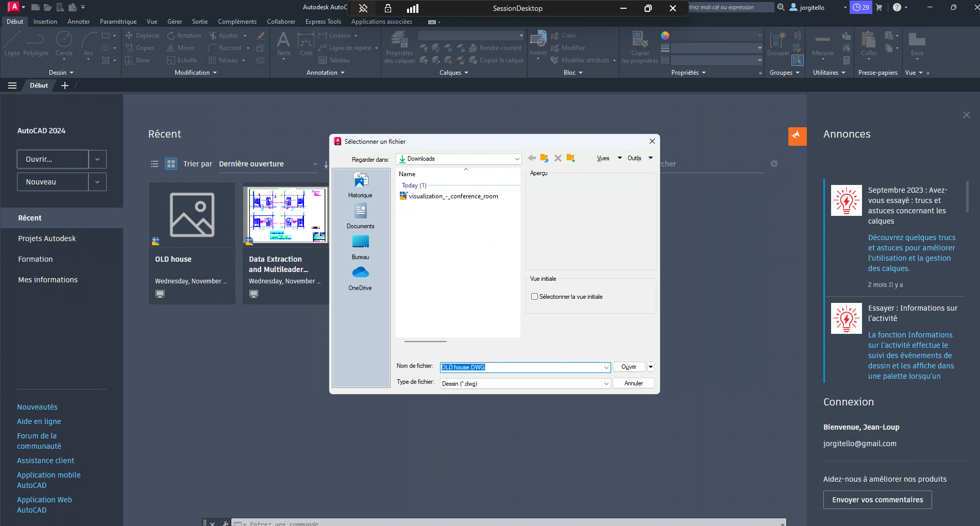Open the shopping cart icon

(879, 7)
